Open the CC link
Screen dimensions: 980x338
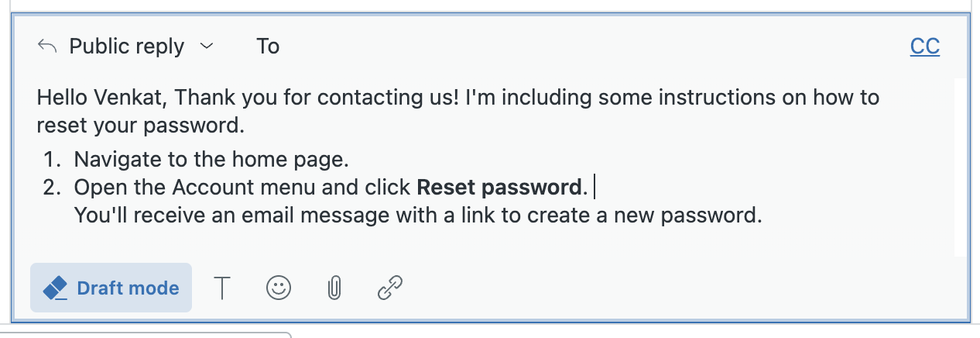pos(925,47)
